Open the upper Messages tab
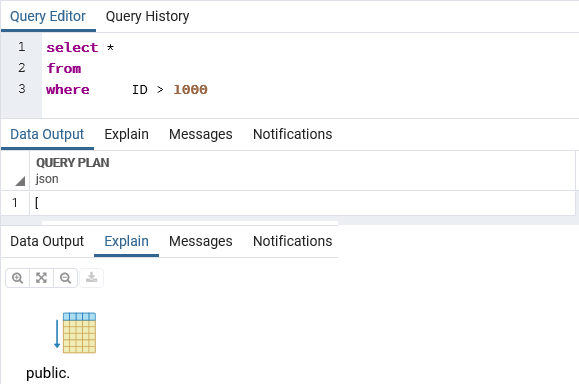579x384 pixels. point(201,134)
